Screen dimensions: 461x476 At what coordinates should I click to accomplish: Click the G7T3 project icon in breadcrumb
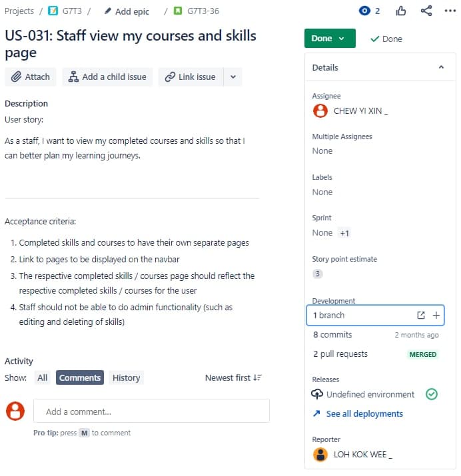(x=53, y=11)
